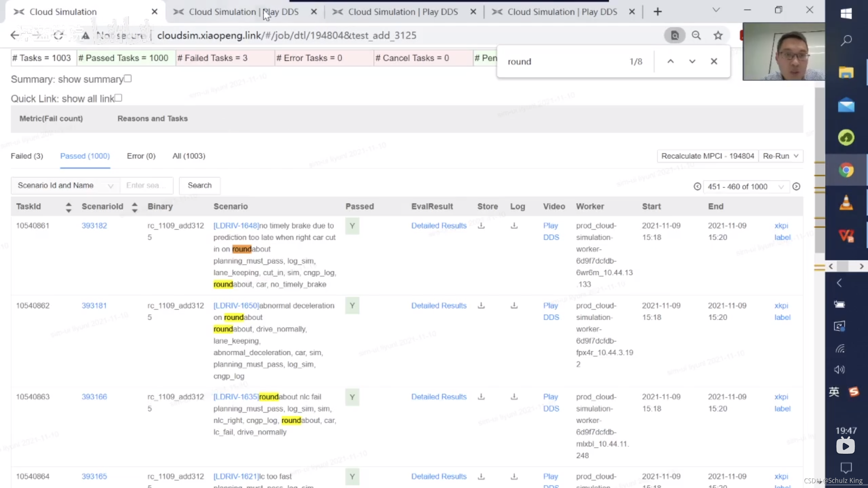This screenshot has height=488, width=868.
Task: Open a new browser tab
Action: 657,12
